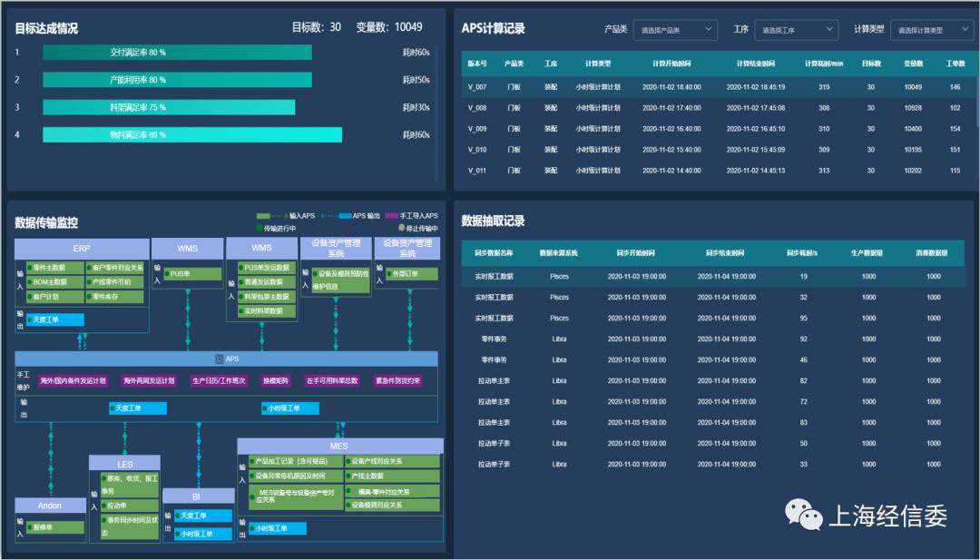980x560 pixels.
Task: Click the WeChat logo beside 上海经信委
Action: tap(803, 516)
